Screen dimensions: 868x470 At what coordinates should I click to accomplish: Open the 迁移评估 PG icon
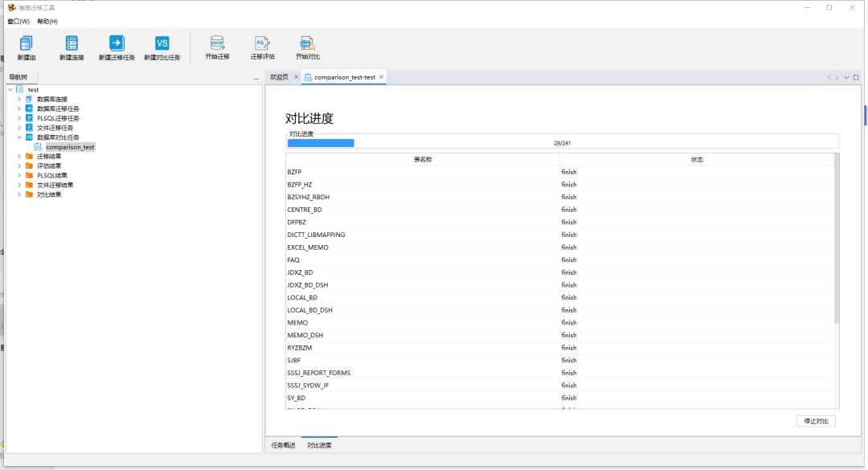262,43
